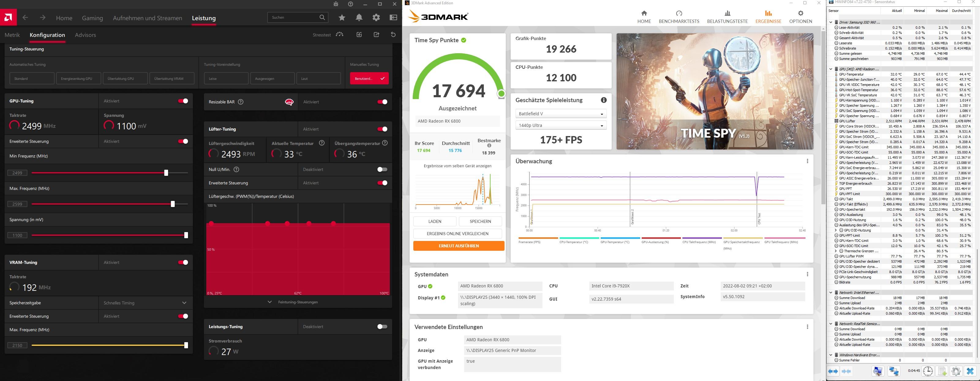The image size is (980, 381).
Task: Toggle GPU-Tuning Aktiviert switch
Action: point(183,101)
